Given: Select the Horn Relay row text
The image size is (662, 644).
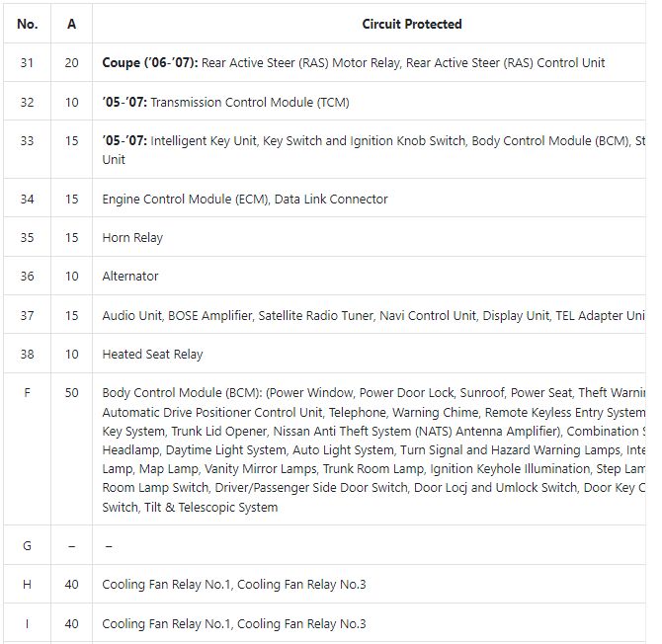Looking at the screenshot, I should (132, 238).
